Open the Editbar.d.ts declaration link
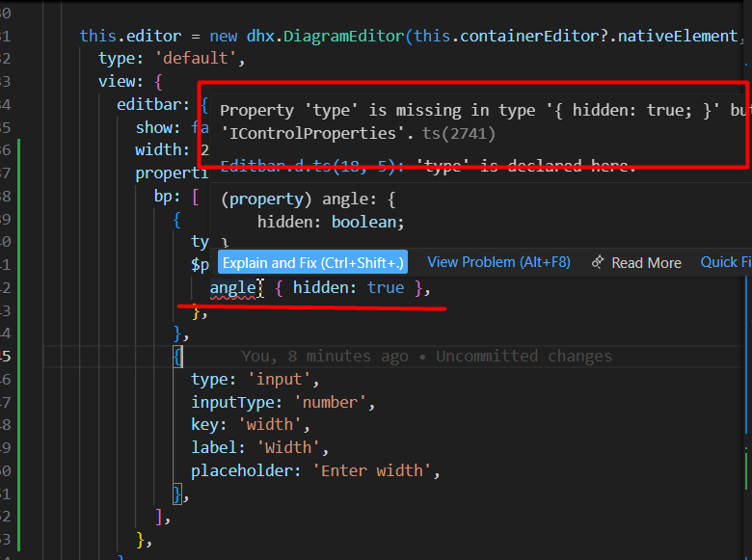Viewport: 752px width, 560px height. pyautogui.click(x=309, y=166)
